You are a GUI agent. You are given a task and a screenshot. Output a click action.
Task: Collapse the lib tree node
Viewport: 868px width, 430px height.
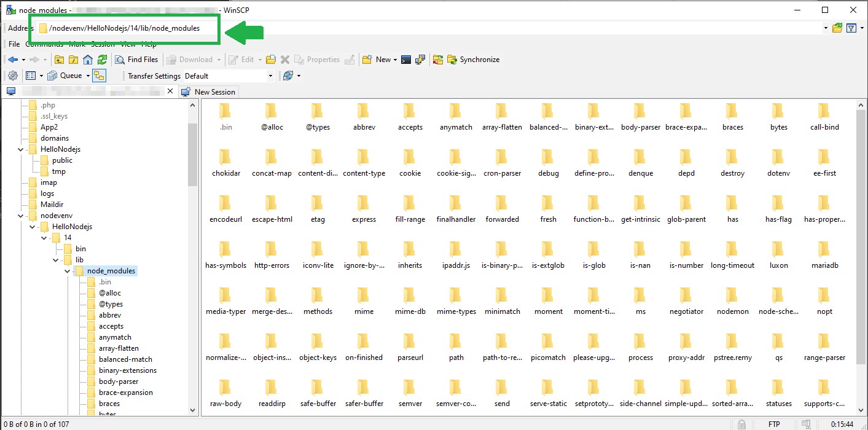55,260
